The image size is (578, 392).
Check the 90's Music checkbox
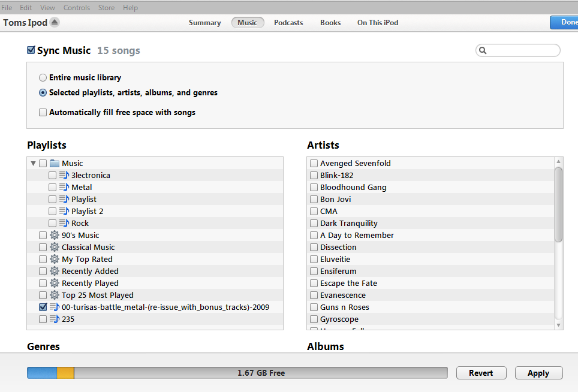click(43, 235)
